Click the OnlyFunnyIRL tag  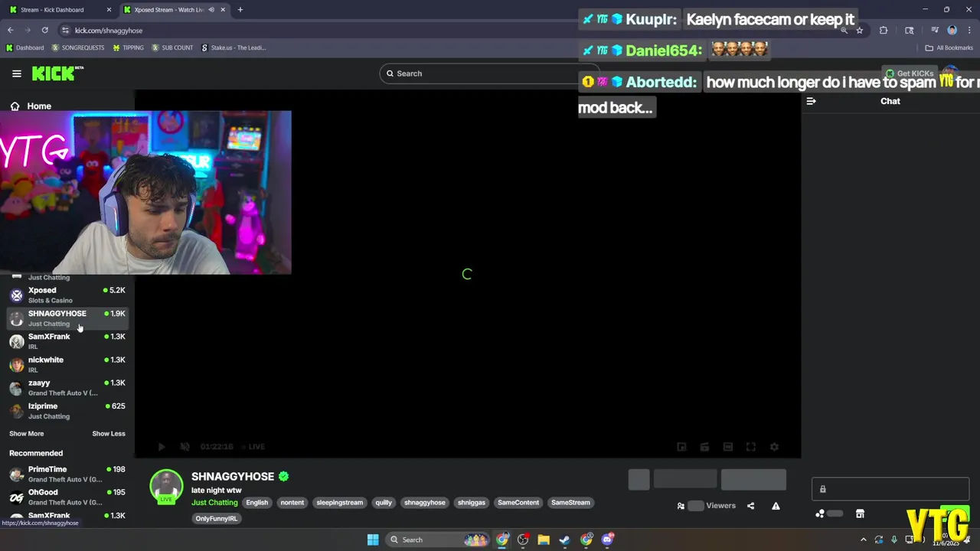[217, 519]
